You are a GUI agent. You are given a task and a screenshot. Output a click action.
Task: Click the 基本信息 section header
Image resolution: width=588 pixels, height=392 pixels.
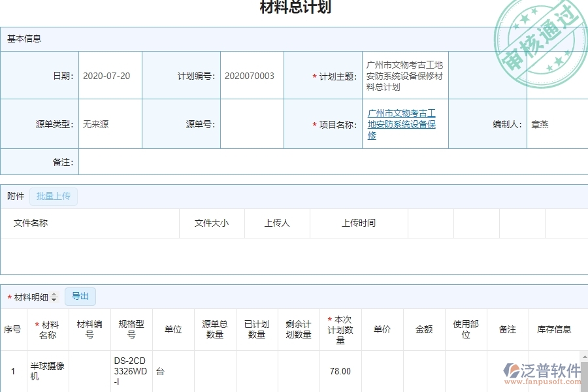(23, 39)
